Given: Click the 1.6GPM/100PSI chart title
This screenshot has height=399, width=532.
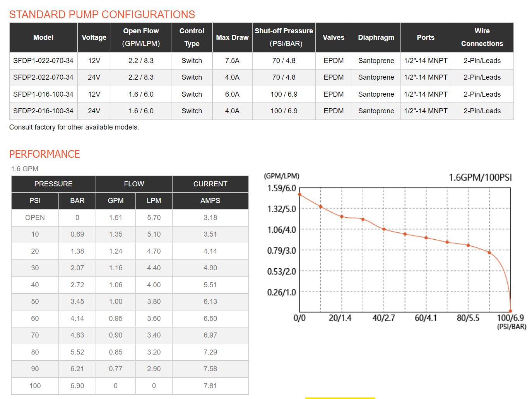Looking at the screenshot, I should coord(480,177).
